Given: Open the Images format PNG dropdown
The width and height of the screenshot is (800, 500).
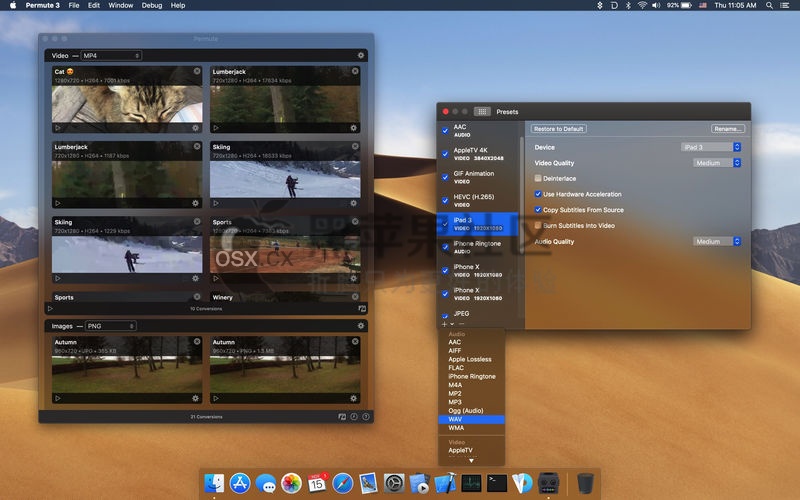Looking at the screenshot, I should [x=111, y=326].
